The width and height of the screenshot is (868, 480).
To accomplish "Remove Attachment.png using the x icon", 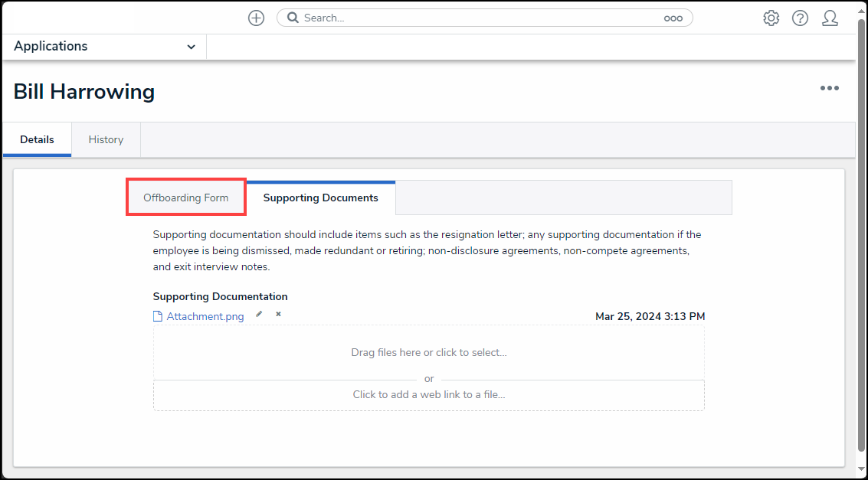I will coord(277,314).
